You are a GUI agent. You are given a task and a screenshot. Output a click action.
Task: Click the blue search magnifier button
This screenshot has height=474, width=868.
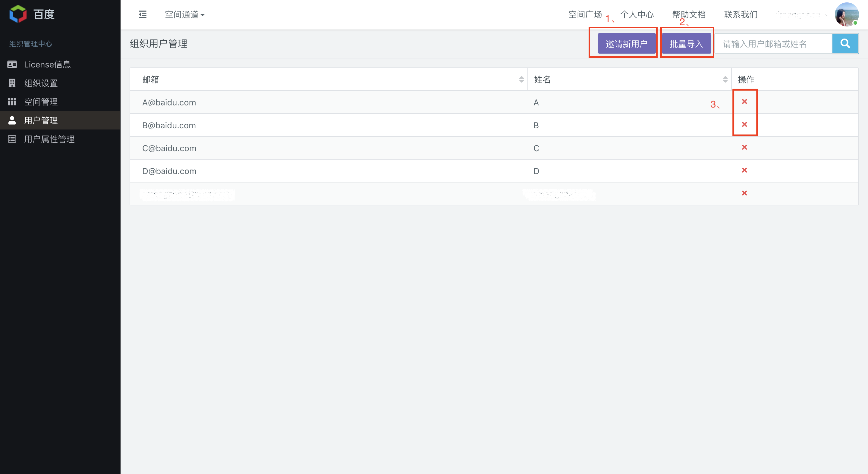coord(845,44)
